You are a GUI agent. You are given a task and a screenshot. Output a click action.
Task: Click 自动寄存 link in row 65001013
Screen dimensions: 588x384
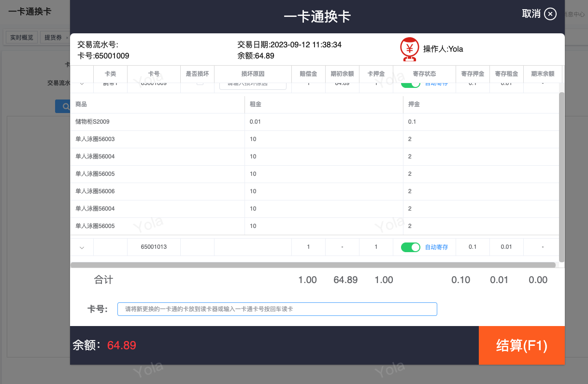coord(436,247)
